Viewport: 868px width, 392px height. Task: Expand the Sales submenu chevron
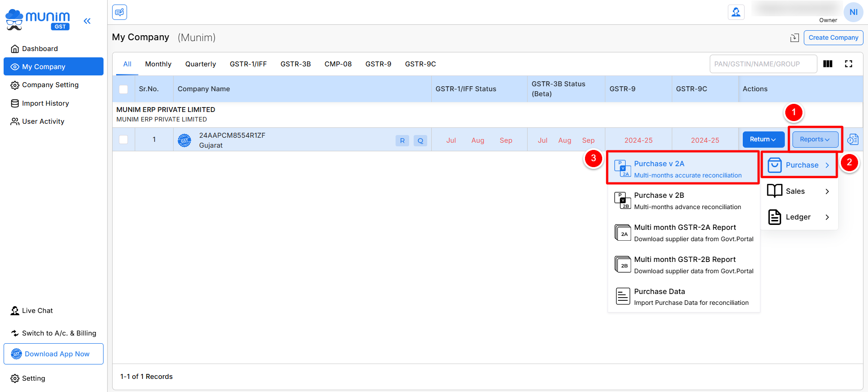tap(827, 191)
